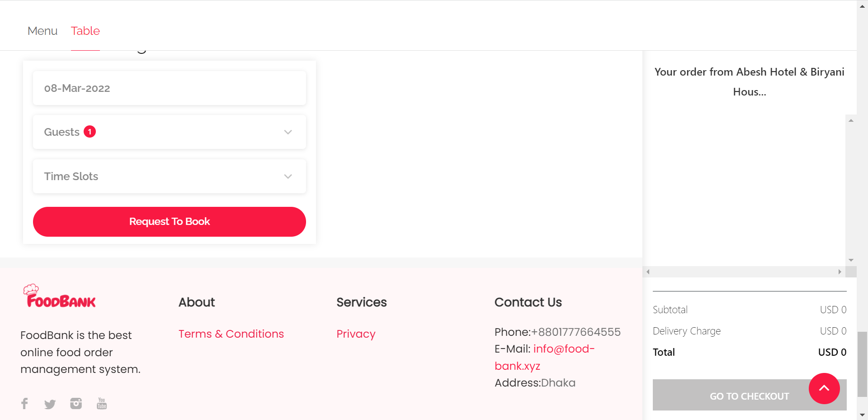Open the YouTube social icon
Screen dimensions: 868x420
coord(102,403)
